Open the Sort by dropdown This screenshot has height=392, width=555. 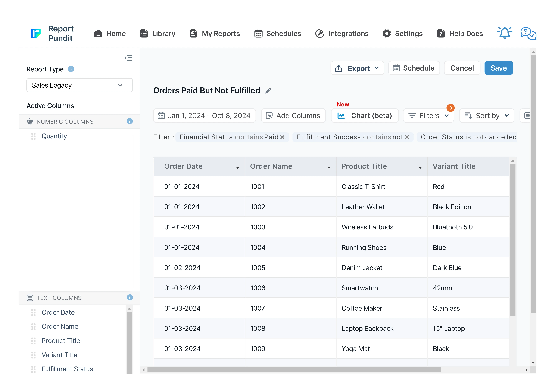pos(487,116)
